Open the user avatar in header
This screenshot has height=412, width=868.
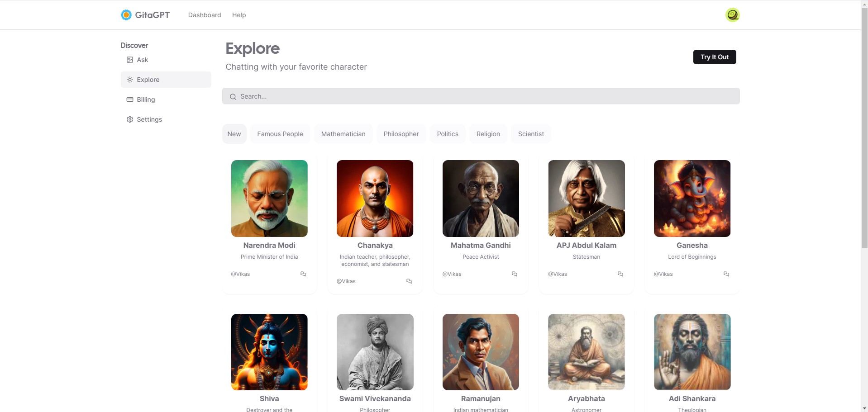click(732, 15)
